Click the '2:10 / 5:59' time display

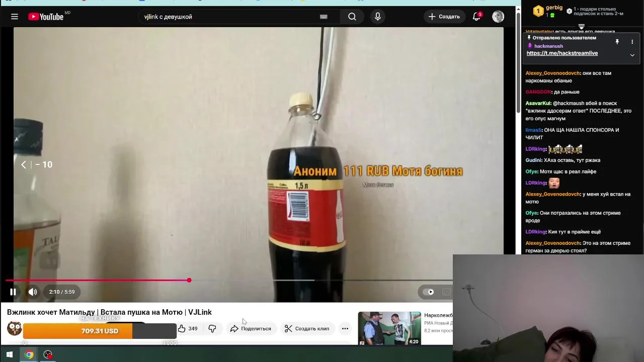(x=62, y=292)
